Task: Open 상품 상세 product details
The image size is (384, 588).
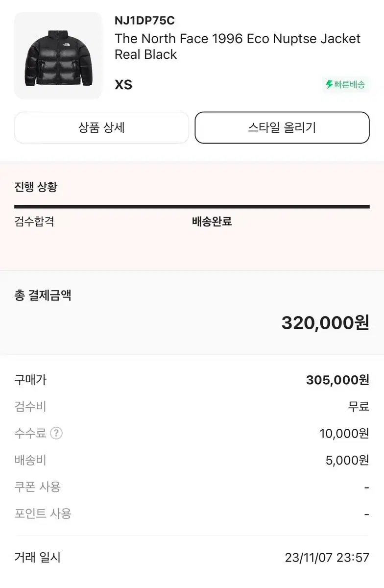Action: pyautogui.click(x=101, y=128)
